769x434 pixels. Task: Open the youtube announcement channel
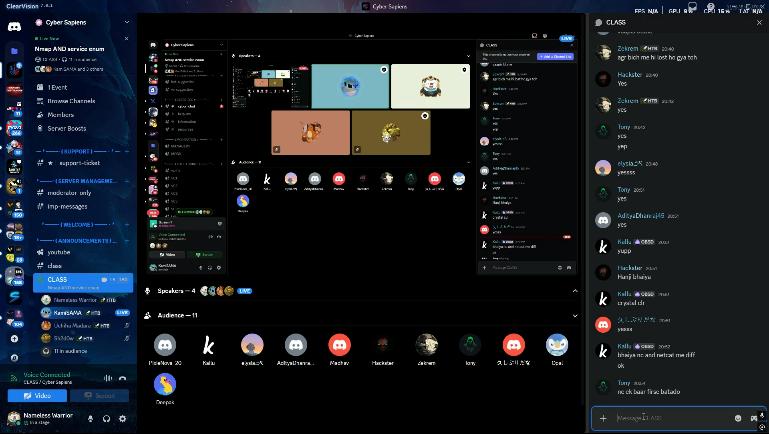(60, 252)
